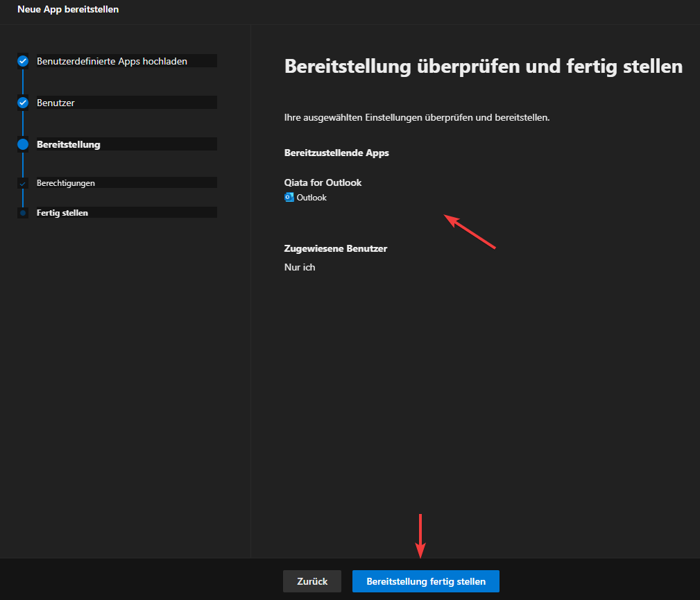
Task: Click the Bereitstellung überprüfen und fertig stellen heading
Action: tap(484, 67)
